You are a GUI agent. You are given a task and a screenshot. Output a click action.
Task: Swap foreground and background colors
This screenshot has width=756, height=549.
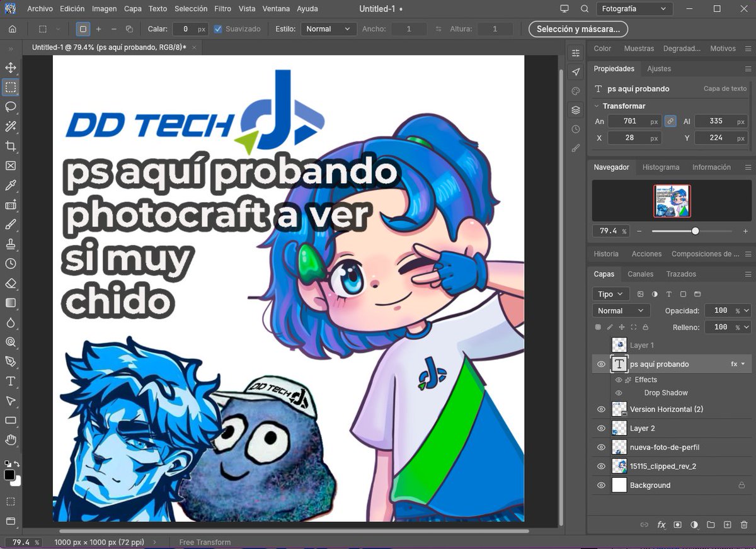[x=17, y=464]
